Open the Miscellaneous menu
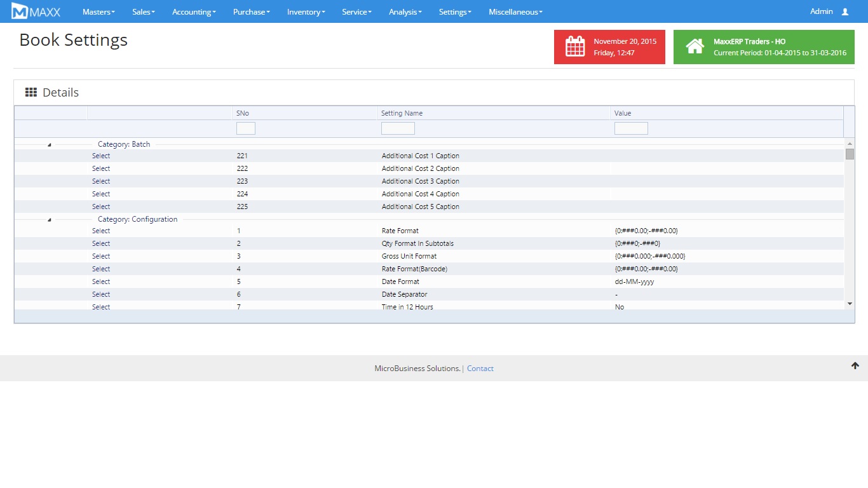 pos(515,12)
